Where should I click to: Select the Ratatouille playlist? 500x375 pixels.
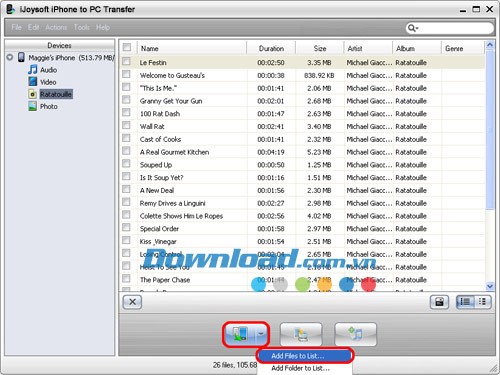pyautogui.click(x=56, y=94)
